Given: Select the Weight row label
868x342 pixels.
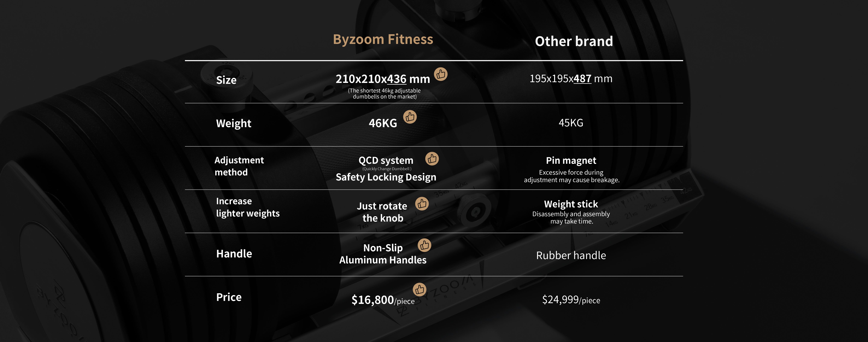Looking at the screenshot, I should [x=234, y=123].
